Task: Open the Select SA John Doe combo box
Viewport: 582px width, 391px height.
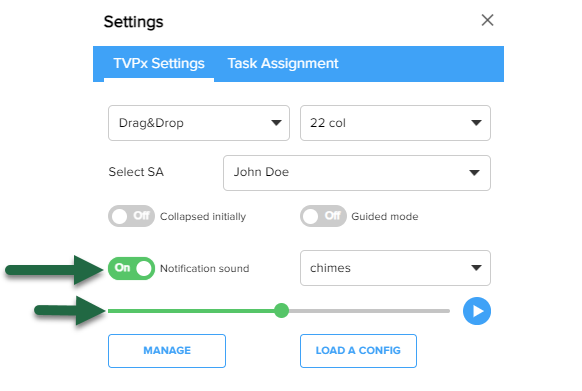Action: (x=357, y=173)
